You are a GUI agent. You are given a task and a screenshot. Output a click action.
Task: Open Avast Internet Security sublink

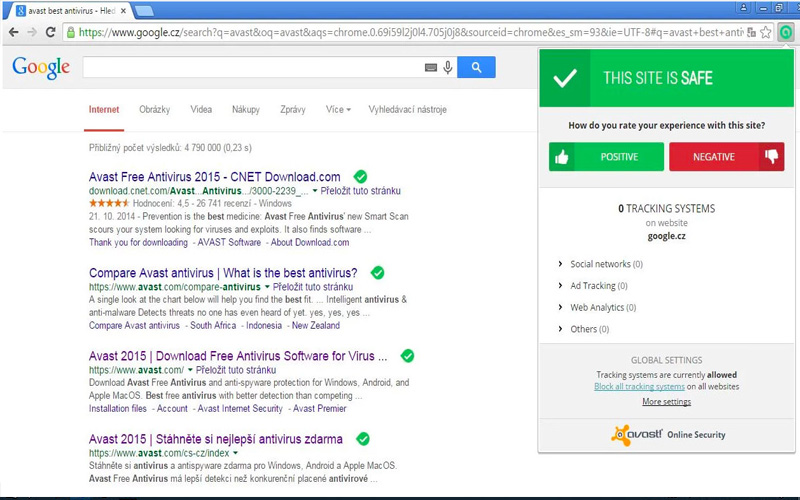(x=240, y=409)
